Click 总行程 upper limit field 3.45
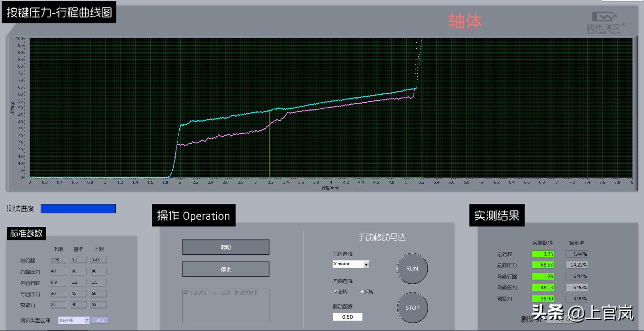This screenshot has width=644, height=331. click(x=99, y=260)
